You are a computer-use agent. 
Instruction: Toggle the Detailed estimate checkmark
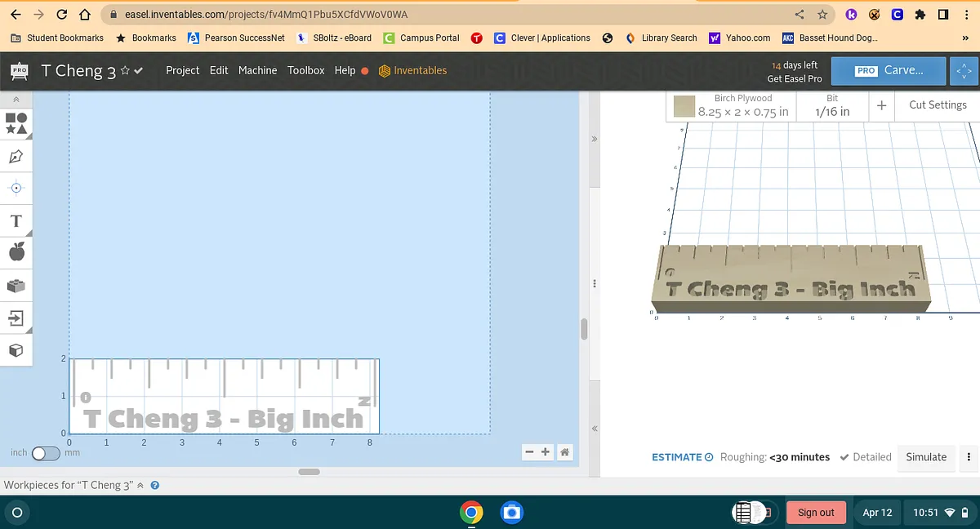[865, 457]
